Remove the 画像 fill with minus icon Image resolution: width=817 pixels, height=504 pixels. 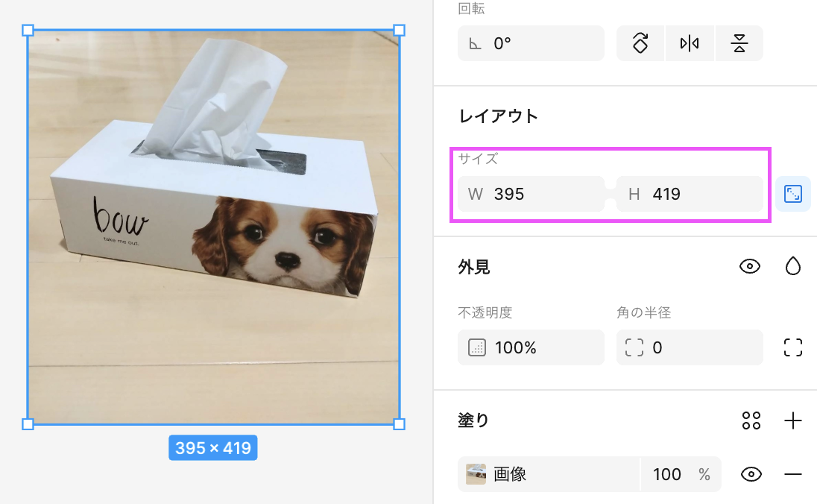tap(793, 474)
